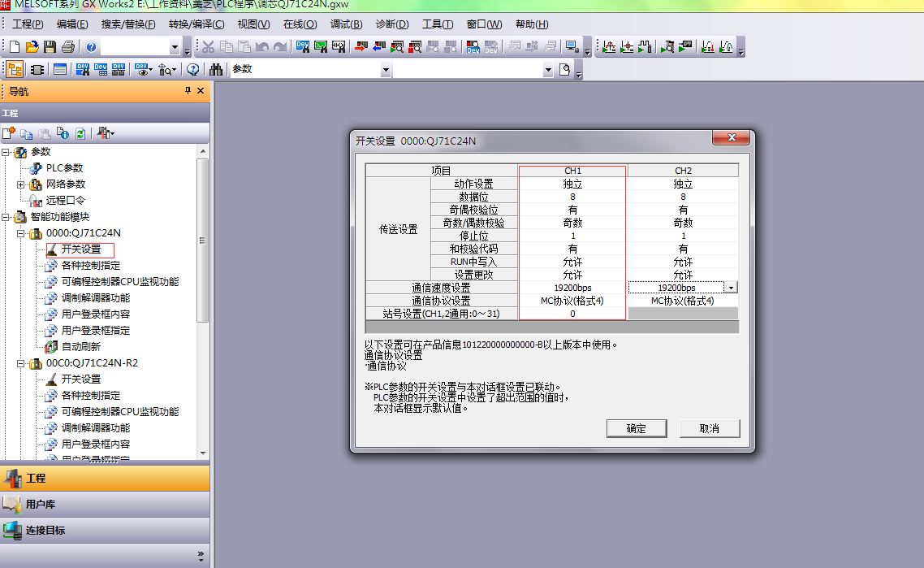
Task: Collapse the 参数 tree node
Action: (x=6, y=152)
